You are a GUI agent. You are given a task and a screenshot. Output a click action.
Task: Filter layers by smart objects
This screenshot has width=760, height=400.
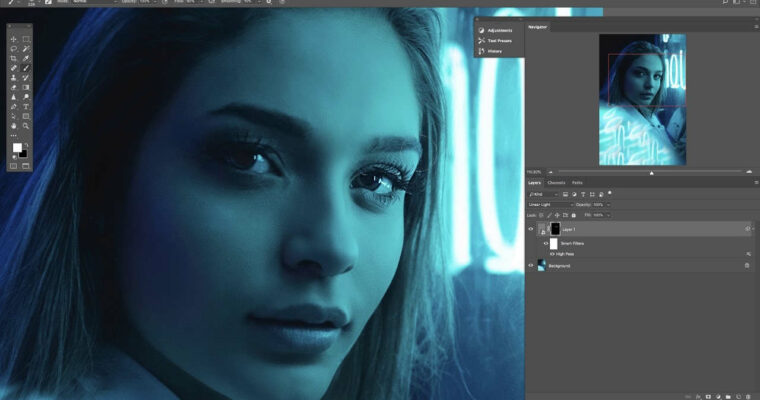point(601,194)
